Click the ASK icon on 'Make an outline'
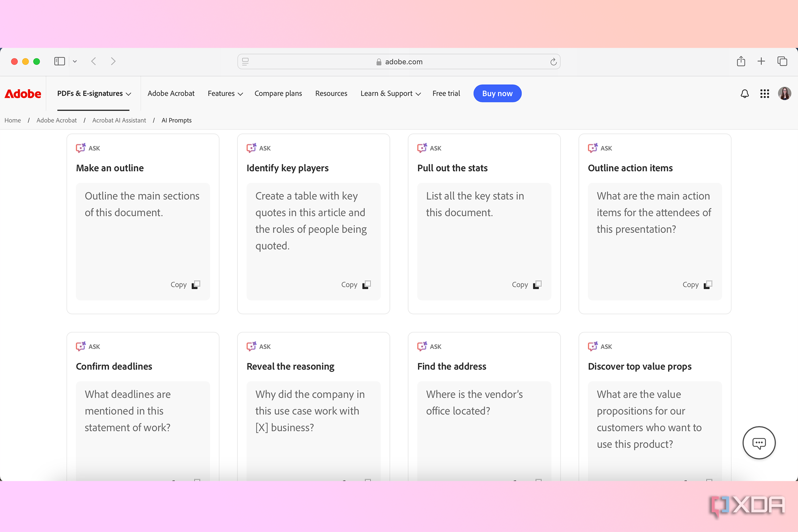 (x=81, y=148)
